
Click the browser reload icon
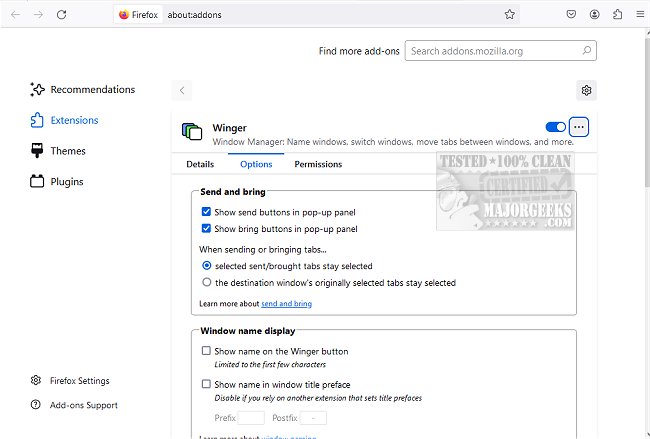(x=62, y=15)
